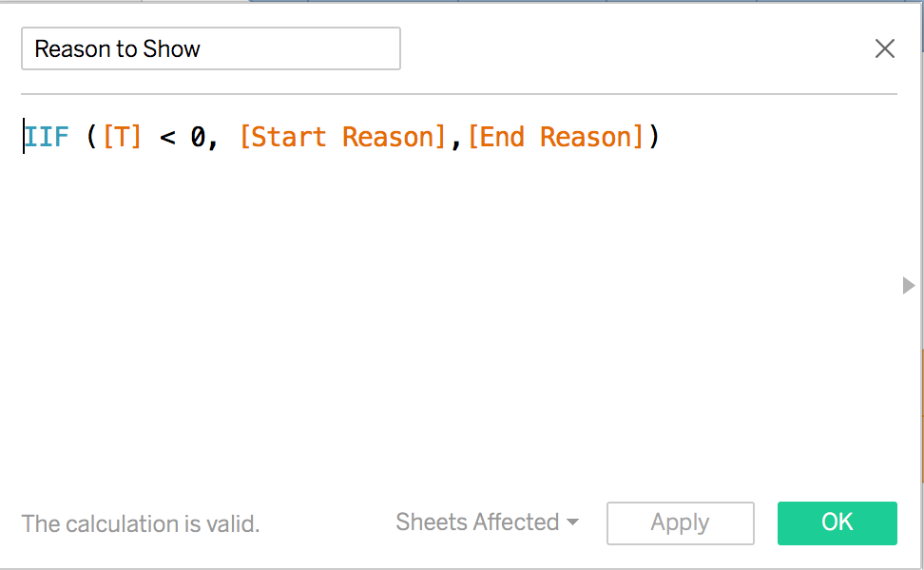Confirm the calculation with OK

point(837,522)
